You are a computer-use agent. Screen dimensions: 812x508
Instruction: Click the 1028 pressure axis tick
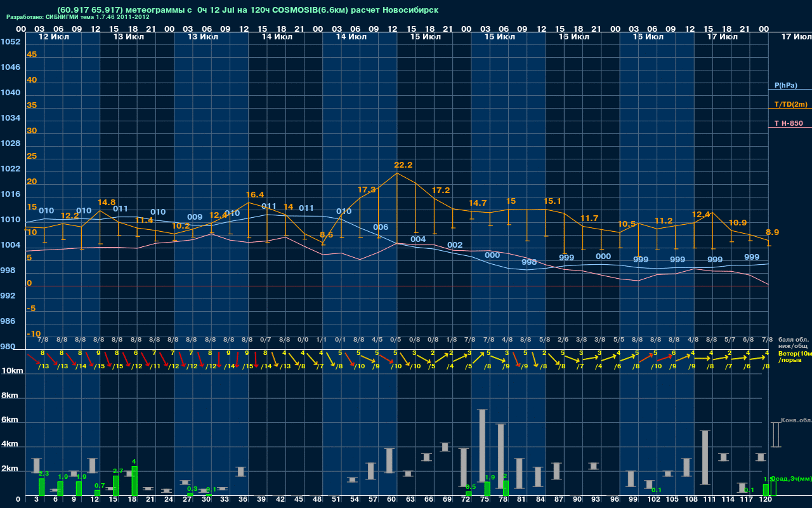pos(10,144)
